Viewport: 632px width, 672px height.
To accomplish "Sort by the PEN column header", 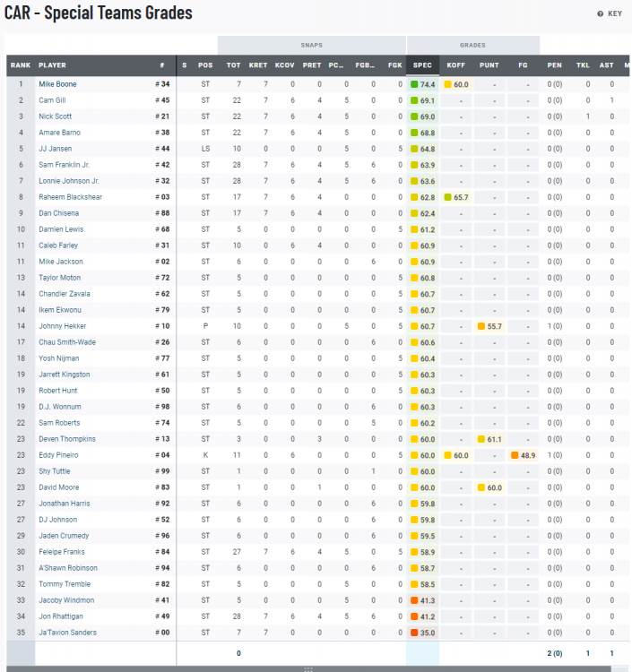I will (x=555, y=65).
